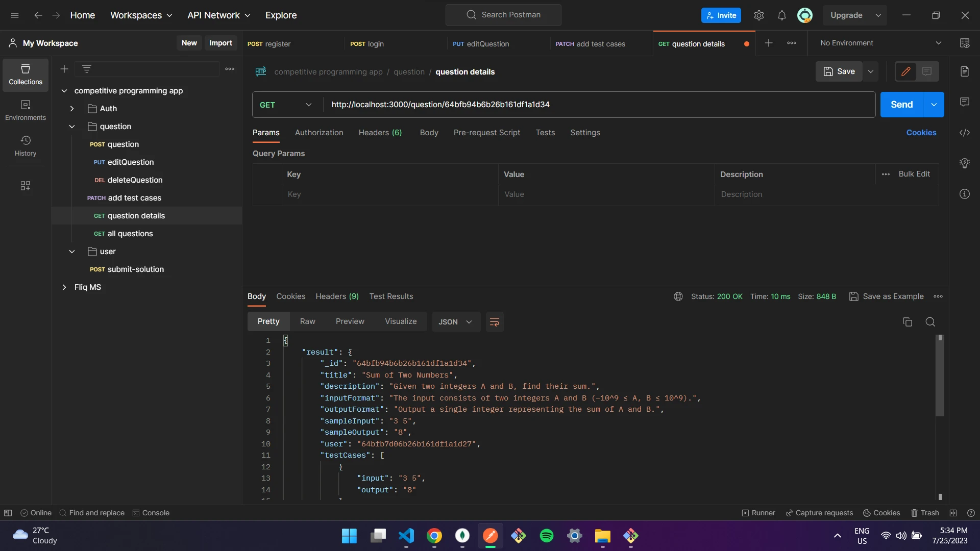Click the Import button
Image resolution: width=980 pixels, height=551 pixels.
[x=220, y=43]
